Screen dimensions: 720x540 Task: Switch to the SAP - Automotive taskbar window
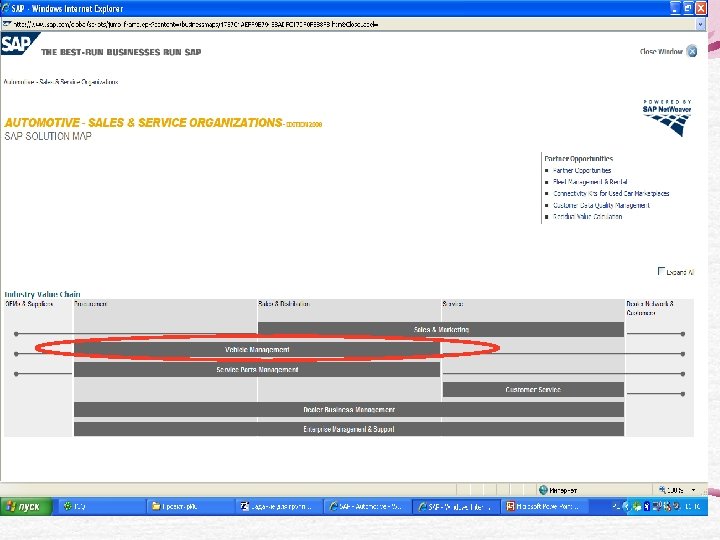tap(367, 506)
